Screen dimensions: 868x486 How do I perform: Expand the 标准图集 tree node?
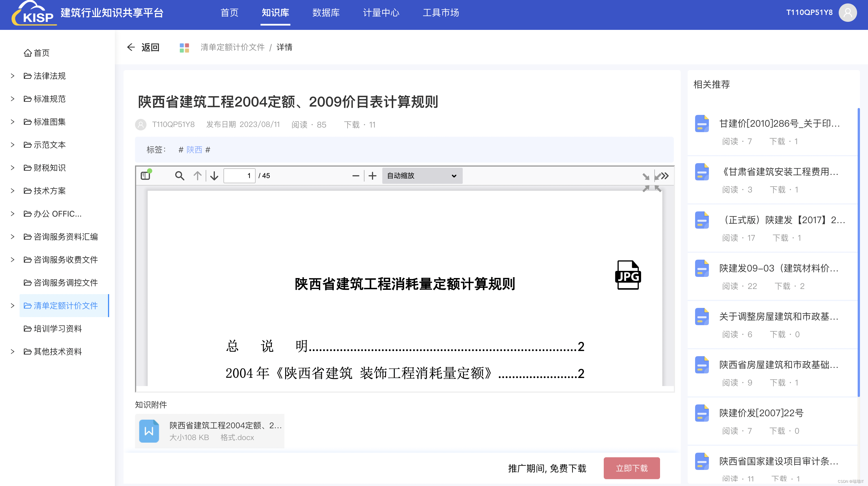[x=12, y=122]
